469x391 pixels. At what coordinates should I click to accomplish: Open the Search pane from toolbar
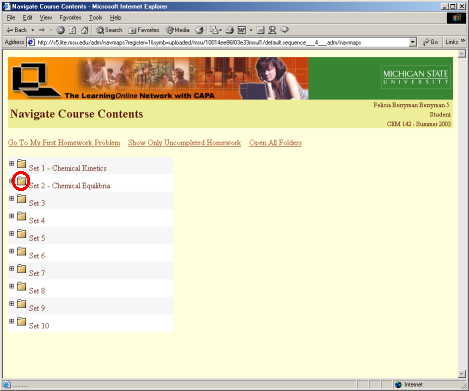pyautogui.click(x=109, y=30)
